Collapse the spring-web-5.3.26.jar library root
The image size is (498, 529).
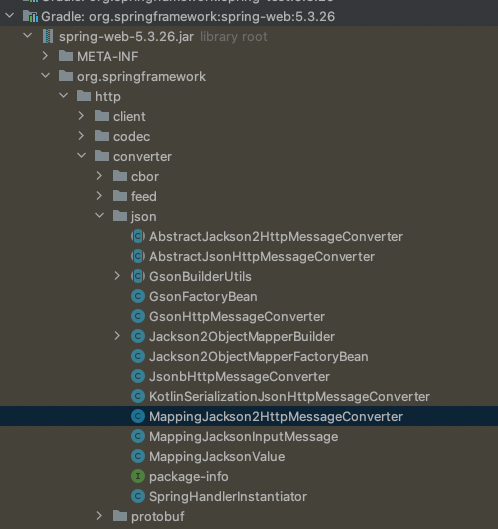coord(28,35)
